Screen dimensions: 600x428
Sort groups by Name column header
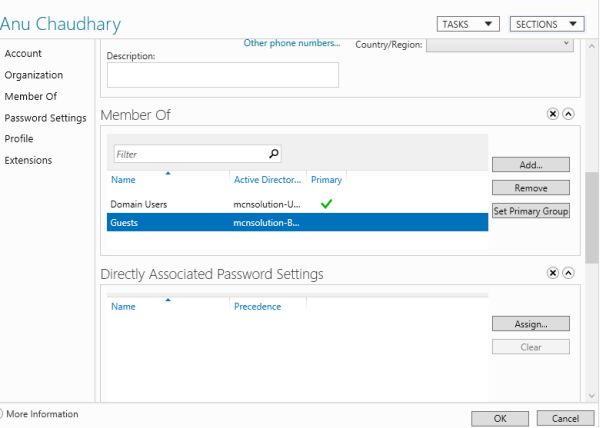click(x=123, y=180)
